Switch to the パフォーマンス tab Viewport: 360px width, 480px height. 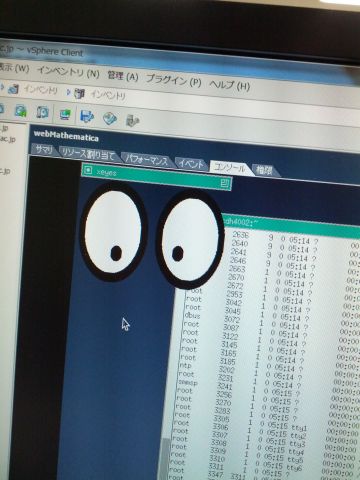click(x=146, y=160)
